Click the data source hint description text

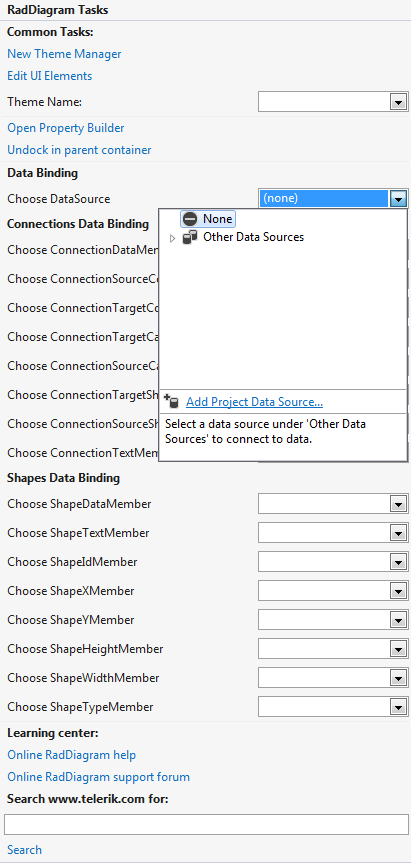(265, 432)
